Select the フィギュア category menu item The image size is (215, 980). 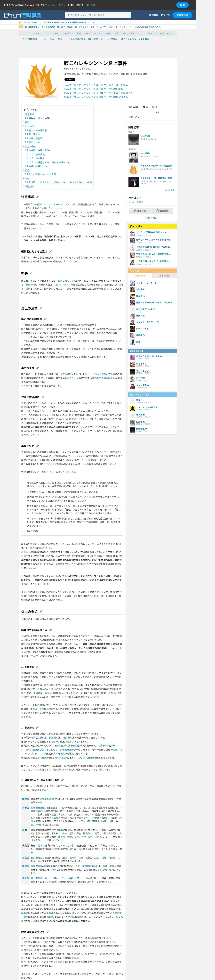coord(68,33)
